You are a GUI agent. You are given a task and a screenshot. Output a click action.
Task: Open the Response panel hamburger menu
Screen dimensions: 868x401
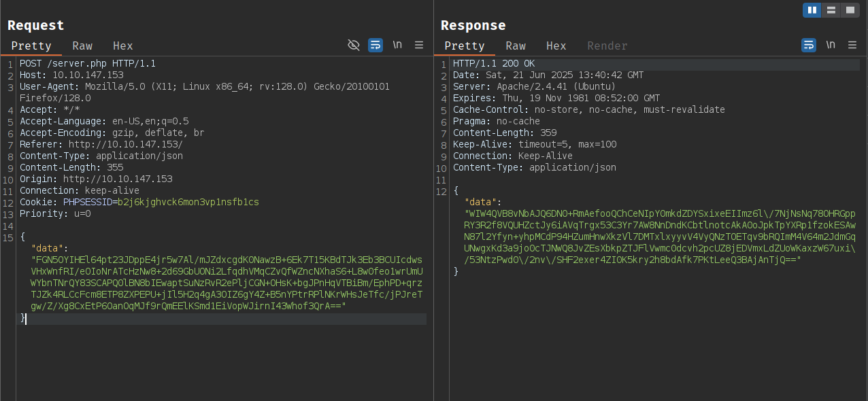tap(852, 45)
